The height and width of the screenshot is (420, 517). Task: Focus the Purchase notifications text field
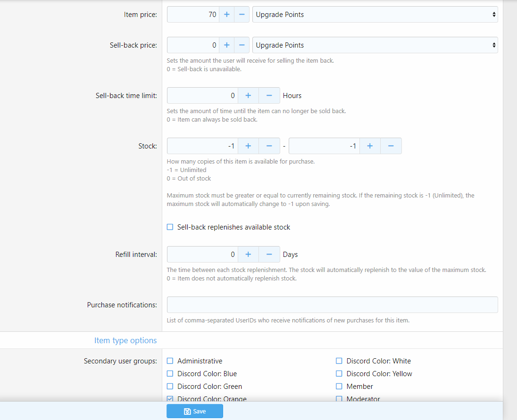332,305
